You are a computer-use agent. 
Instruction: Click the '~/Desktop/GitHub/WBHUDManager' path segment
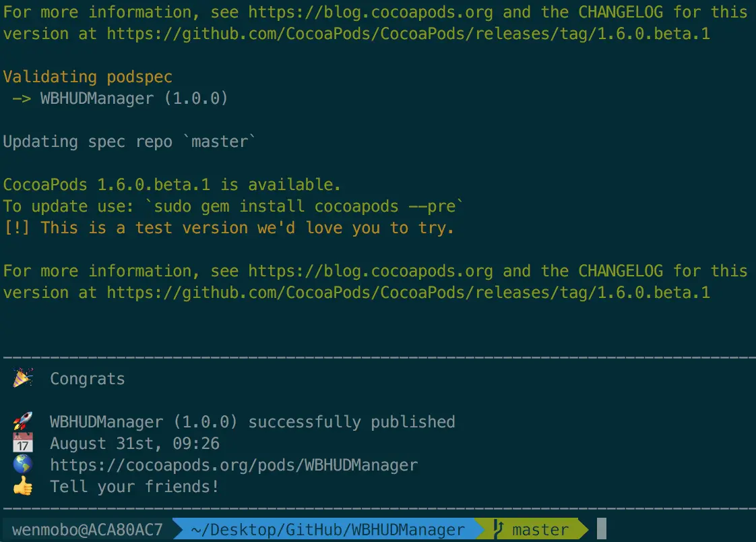click(x=328, y=529)
